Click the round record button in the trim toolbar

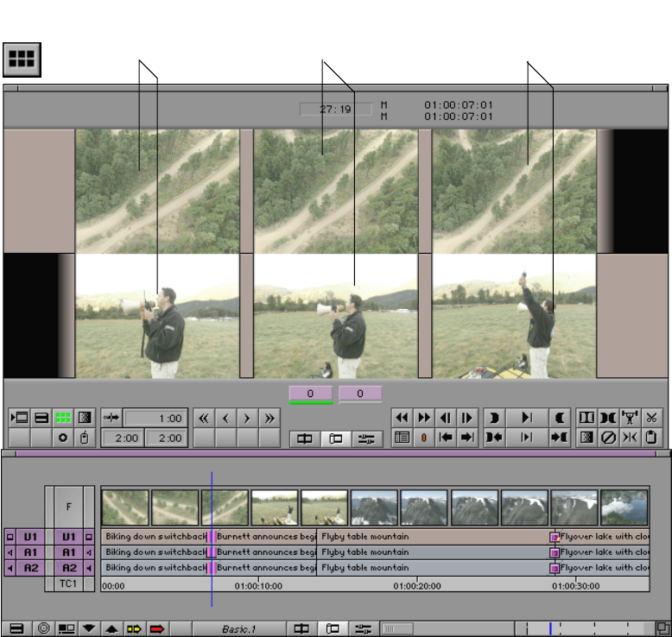[x=63, y=438]
